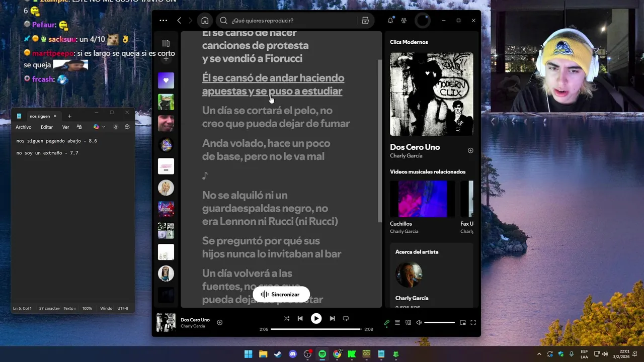The height and width of the screenshot is (362, 644).
Task: Open the Cuchillos music video thumbnail
Action: click(x=423, y=199)
